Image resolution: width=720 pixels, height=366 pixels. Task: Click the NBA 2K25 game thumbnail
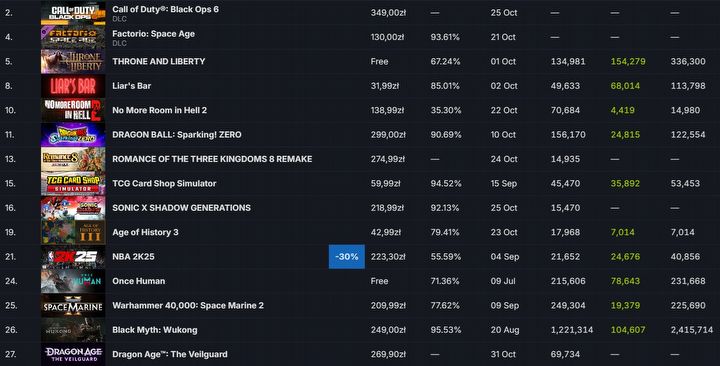point(73,257)
